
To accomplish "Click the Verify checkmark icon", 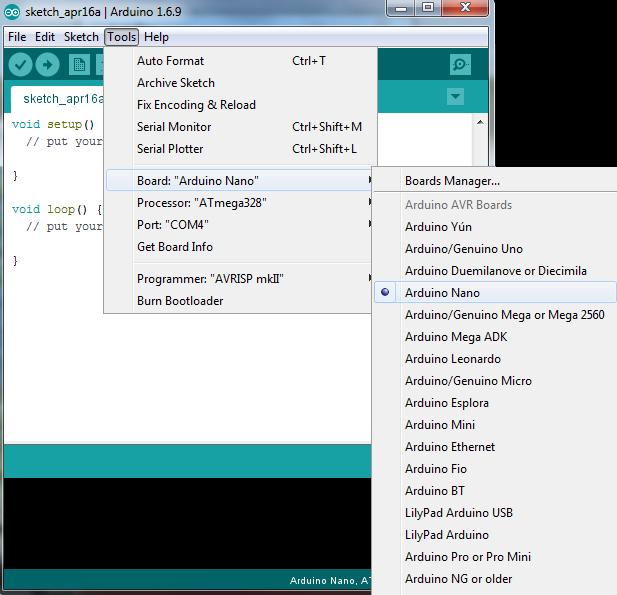I will click(20, 64).
